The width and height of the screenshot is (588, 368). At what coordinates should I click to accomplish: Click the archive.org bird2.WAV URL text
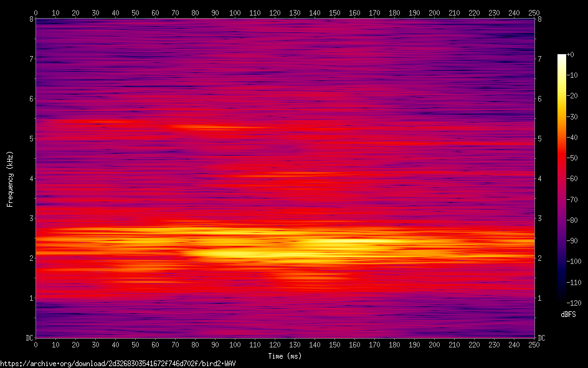click(118, 363)
